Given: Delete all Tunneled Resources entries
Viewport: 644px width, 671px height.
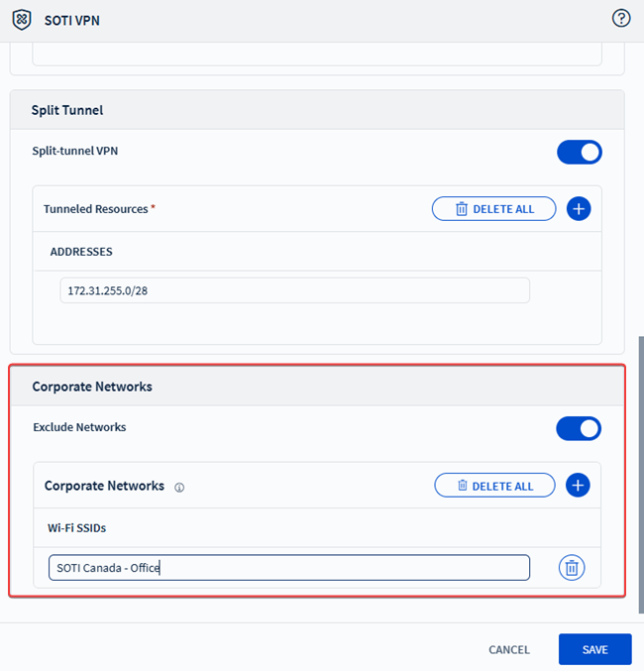Looking at the screenshot, I should 493,209.
